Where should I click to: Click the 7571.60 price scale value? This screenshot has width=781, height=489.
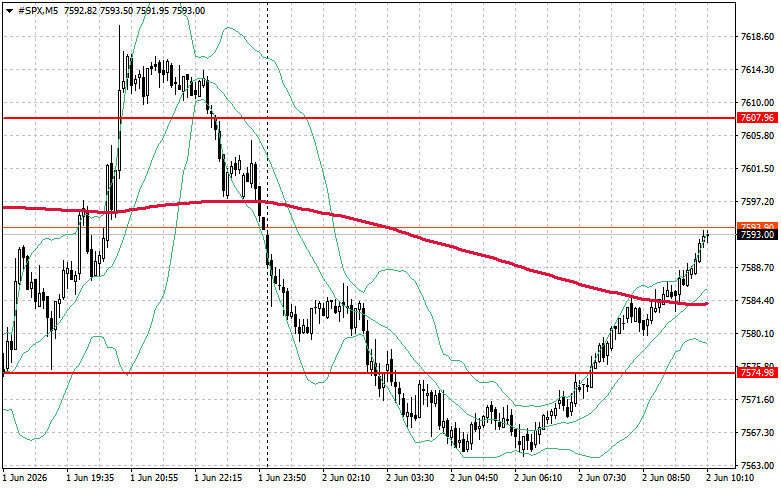tap(757, 400)
